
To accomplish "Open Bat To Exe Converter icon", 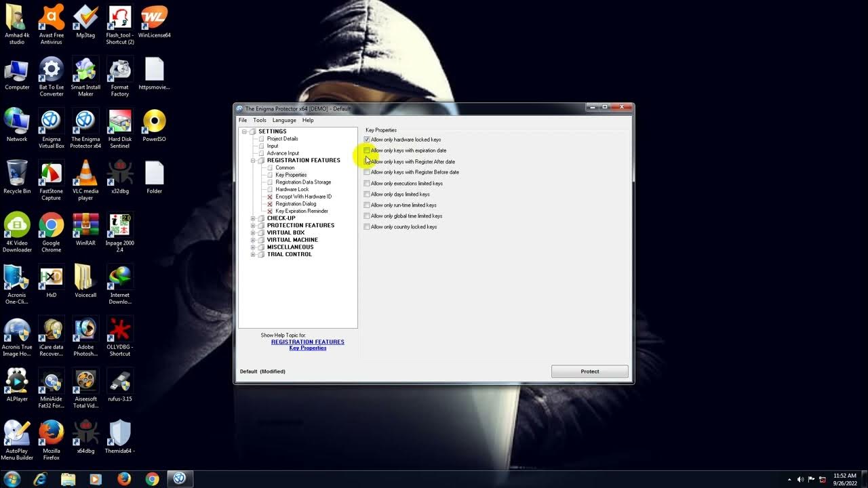I will [51, 76].
